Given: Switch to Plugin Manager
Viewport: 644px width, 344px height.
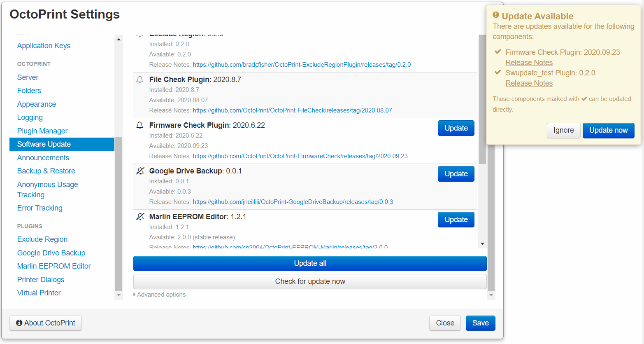Looking at the screenshot, I should pos(42,131).
